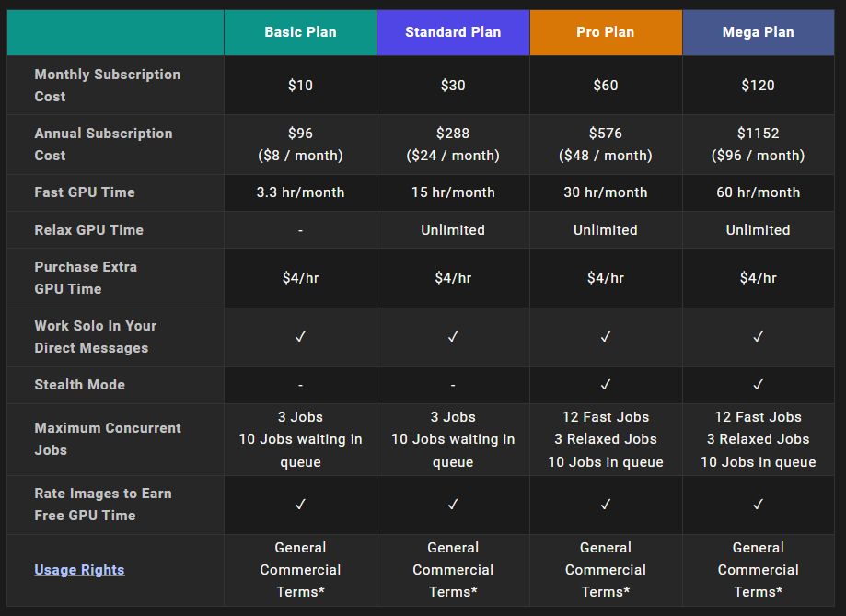Screen dimensions: 846x616
Task: Click Mega Plan's Work Solo checkmark
Action: [758, 337]
